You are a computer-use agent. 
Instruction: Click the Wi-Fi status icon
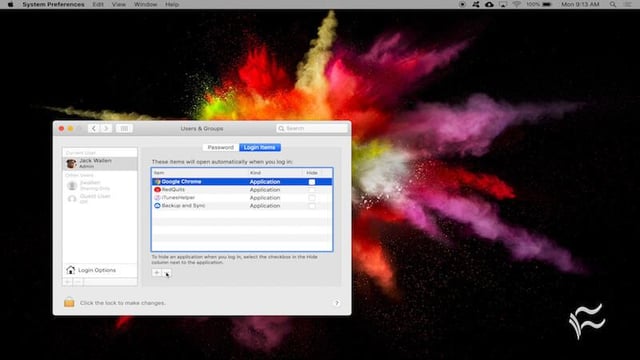[517, 4]
